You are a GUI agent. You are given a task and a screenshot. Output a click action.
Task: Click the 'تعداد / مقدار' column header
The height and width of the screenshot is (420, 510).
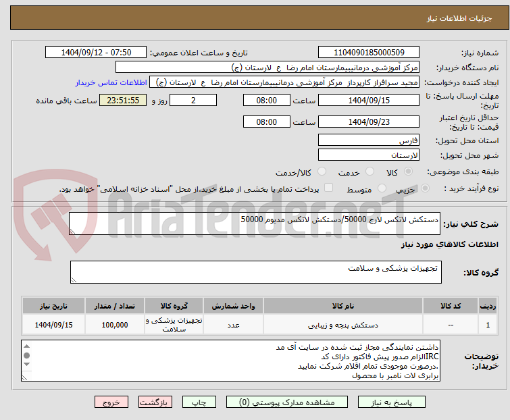[115, 306]
